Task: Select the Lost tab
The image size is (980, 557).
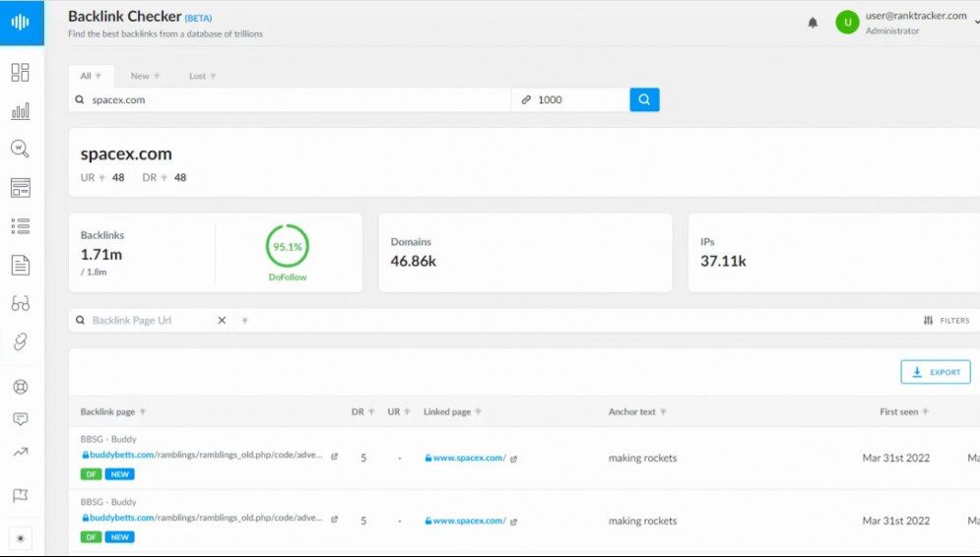Action: [x=202, y=76]
